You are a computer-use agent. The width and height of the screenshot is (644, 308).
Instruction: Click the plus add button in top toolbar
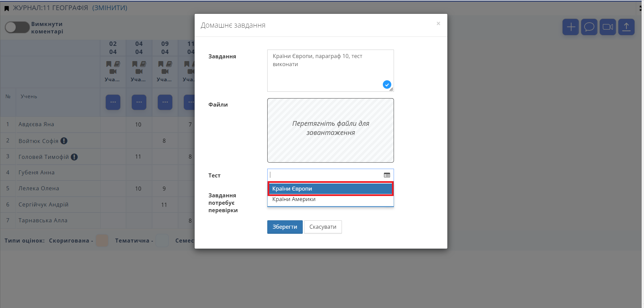(x=571, y=27)
